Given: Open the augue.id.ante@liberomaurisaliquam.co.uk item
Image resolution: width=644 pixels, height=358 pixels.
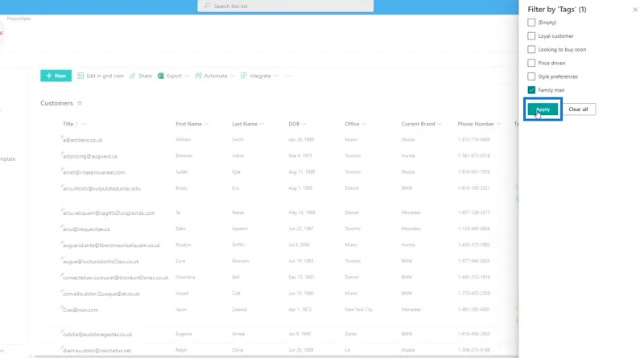Looking at the screenshot, I should (x=111, y=245).
